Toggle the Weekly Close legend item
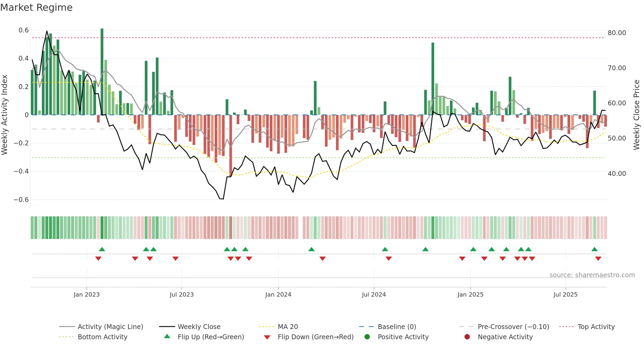644x362 pixels. point(190,327)
